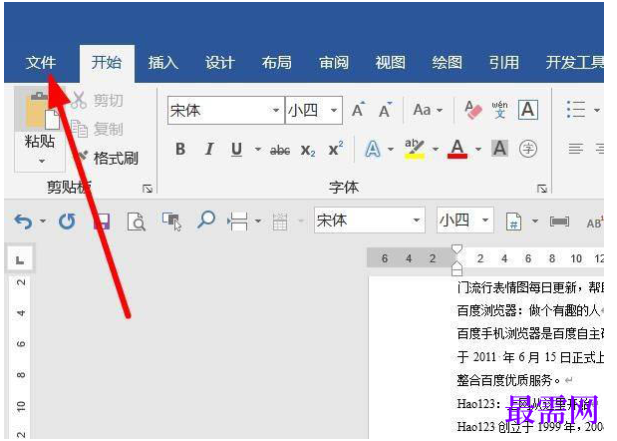Viewport: 617px width, 441px height.
Task: Open the highlight color dropdown arrow
Action: (436, 149)
